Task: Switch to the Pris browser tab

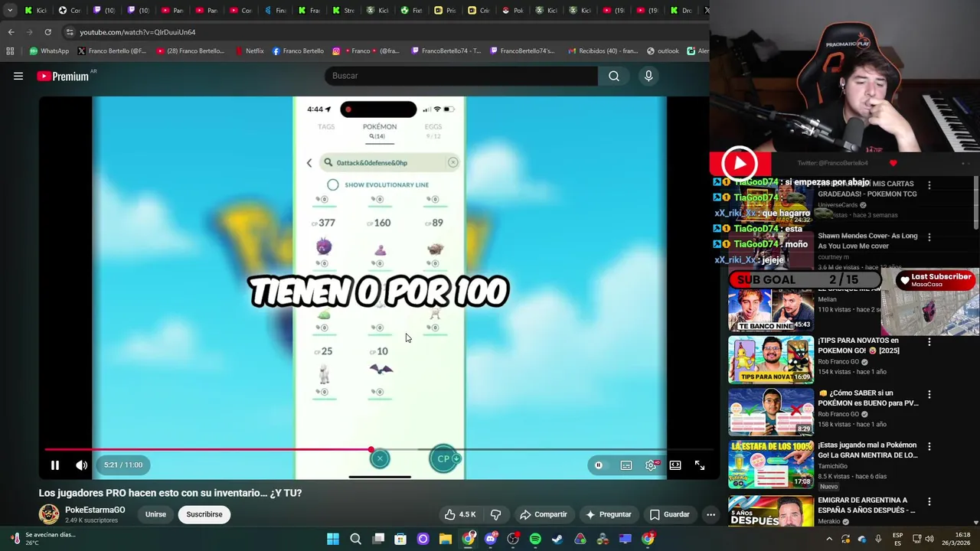Action: 445,11
